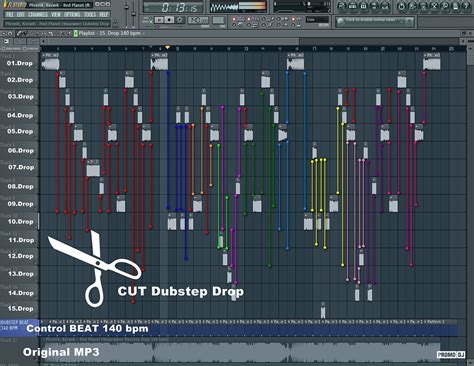
Task: Select the 10.Drop track label
Action: click(x=21, y=221)
